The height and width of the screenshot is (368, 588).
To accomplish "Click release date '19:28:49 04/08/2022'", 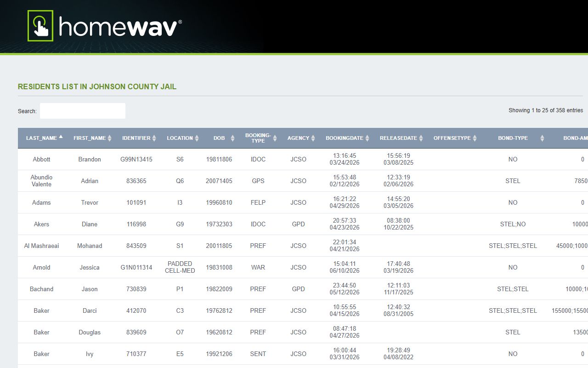I will pyautogui.click(x=399, y=354).
